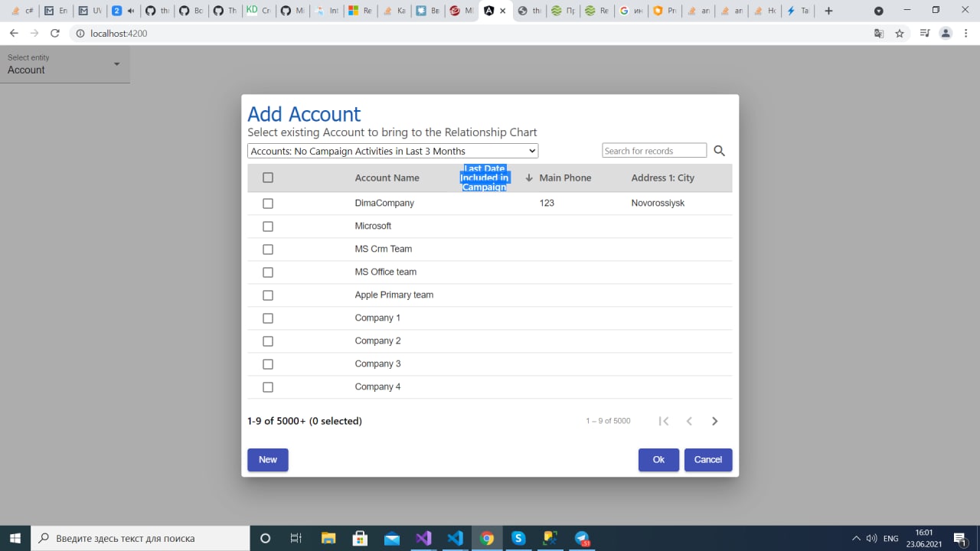Reload the localhost page
Image resolution: width=980 pixels, height=551 pixels.
pyautogui.click(x=54, y=34)
